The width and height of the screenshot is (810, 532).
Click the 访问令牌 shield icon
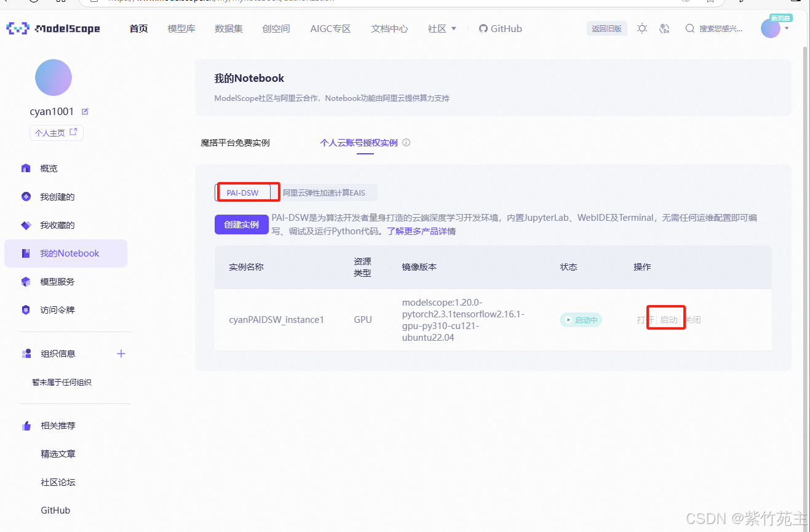(x=26, y=309)
